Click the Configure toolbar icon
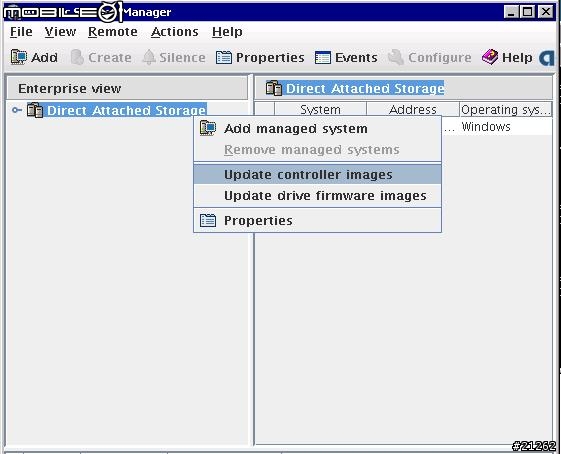561x454 pixels. tap(396, 57)
